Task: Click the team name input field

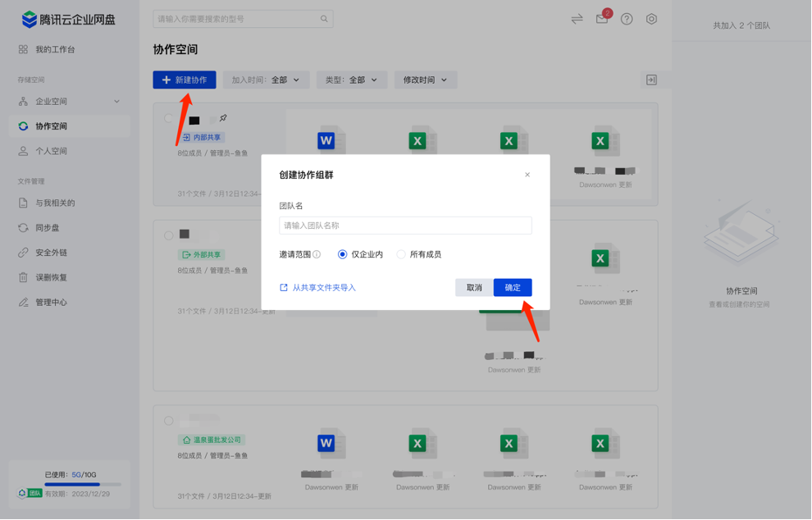Action: point(406,225)
